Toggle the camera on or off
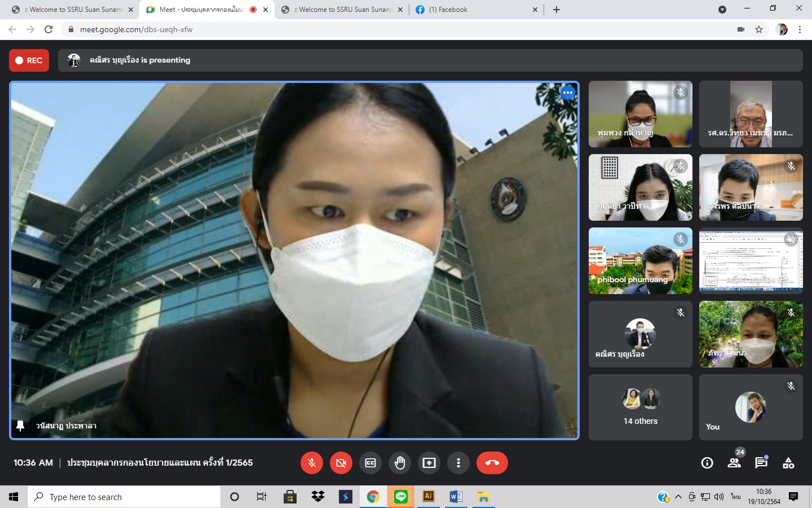 (x=341, y=463)
